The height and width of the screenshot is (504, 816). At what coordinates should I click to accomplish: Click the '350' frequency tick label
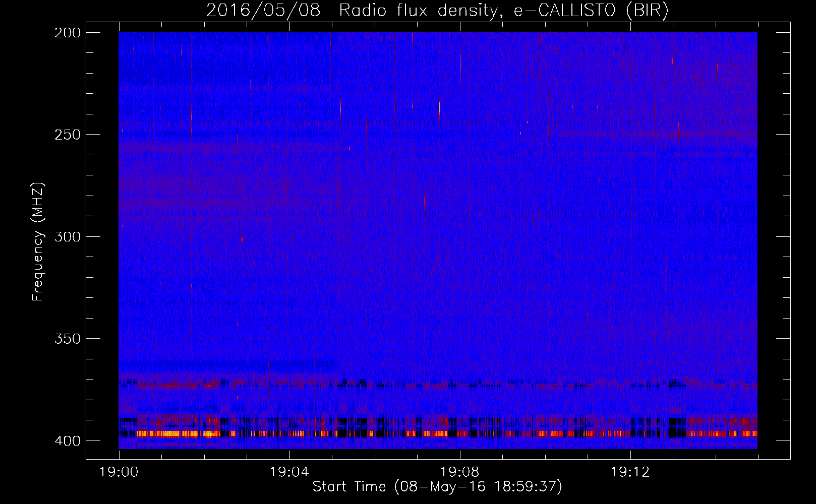click(x=68, y=338)
